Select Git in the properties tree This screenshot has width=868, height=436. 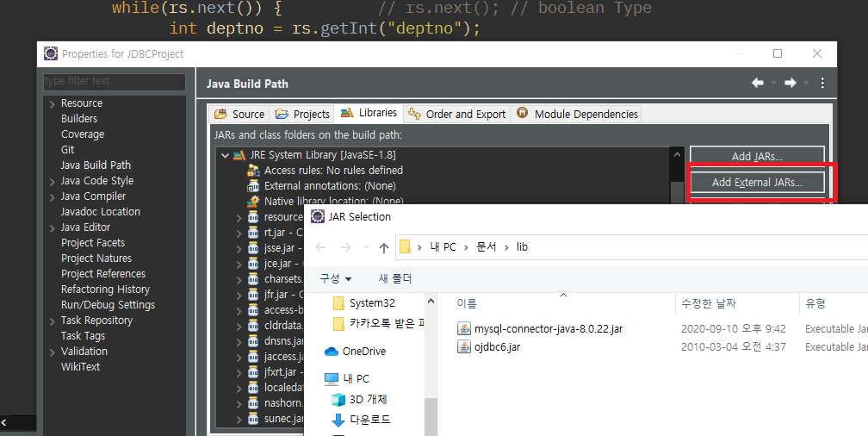click(67, 150)
